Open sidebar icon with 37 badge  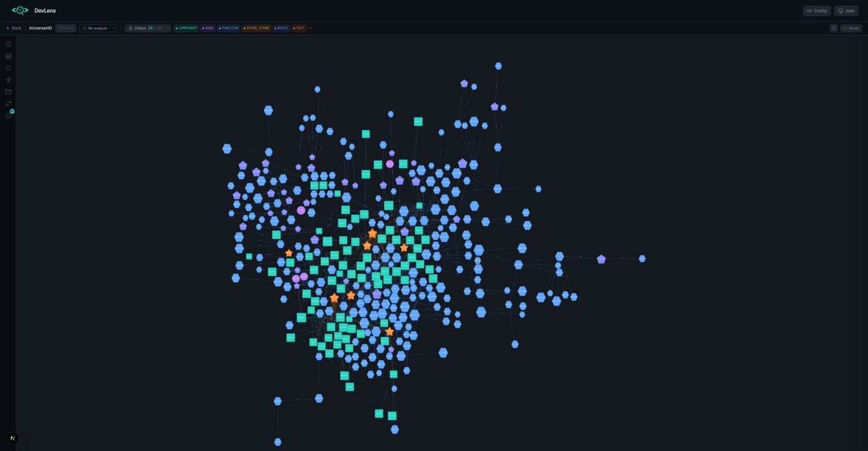point(9,115)
